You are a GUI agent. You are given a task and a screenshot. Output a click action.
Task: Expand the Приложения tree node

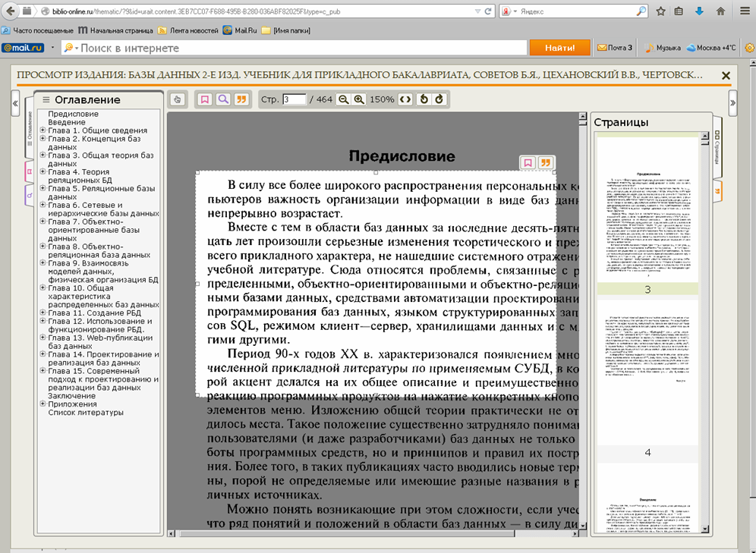click(43, 404)
